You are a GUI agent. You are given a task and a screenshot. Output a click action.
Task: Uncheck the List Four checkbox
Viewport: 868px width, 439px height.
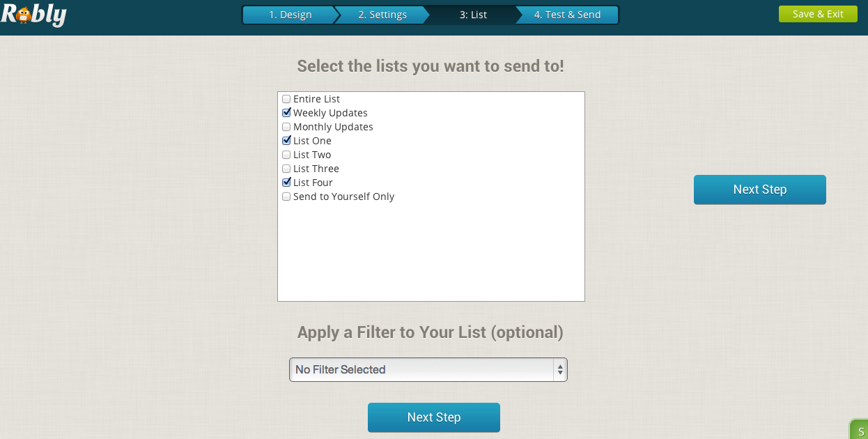click(x=286, y=182)
